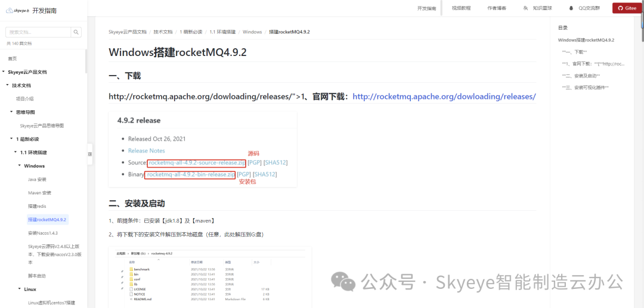This screenshot has height=308, width=644.
Task: Click the 共 140 篇文档 count text
Action: [19, 43]
